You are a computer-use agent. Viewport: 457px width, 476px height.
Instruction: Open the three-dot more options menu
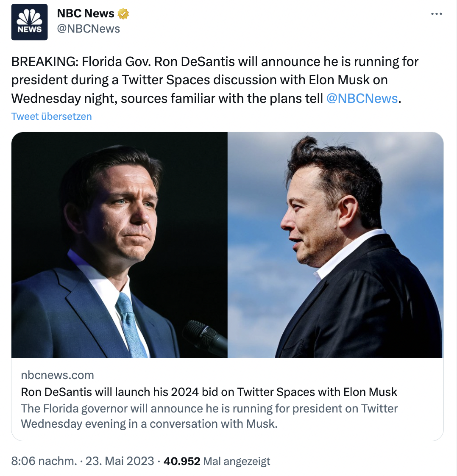pyautogui.click(x=436, y=14)
